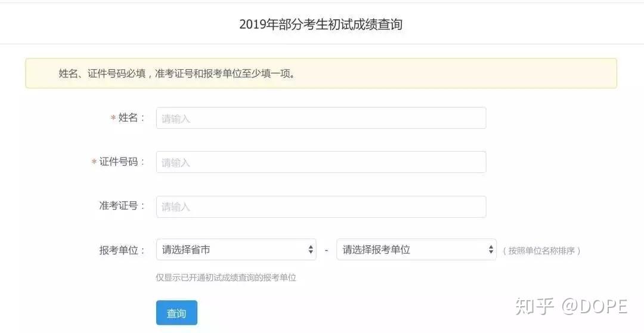This screenshot has width=644, height=333.
Task: Click the arrow icon on province selector
Action: pos(311,249)
